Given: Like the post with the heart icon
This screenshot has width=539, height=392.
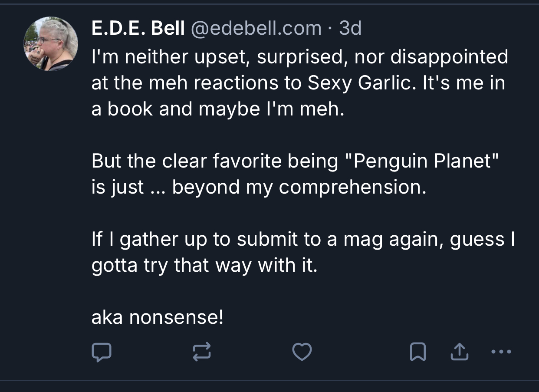Looking at the screenshot, I should click(302, 352).
